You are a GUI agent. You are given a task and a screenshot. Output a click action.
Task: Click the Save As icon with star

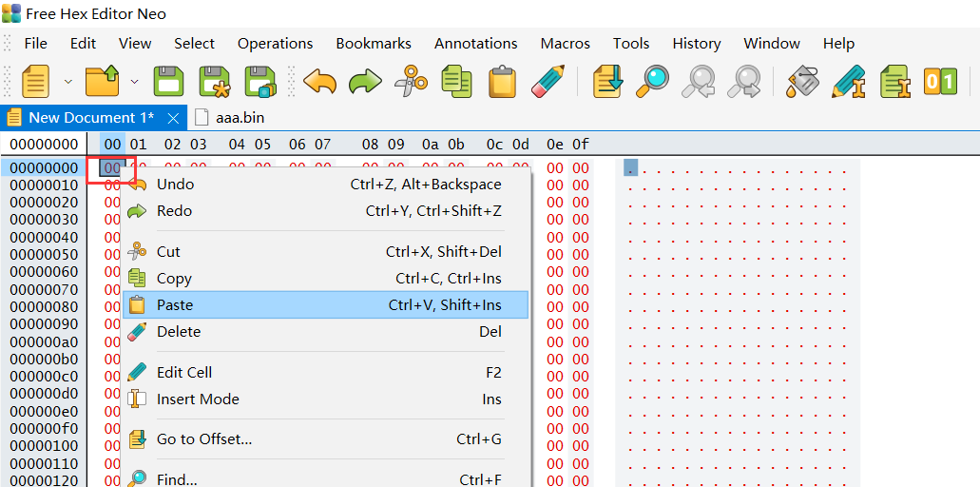pos(215,81)
